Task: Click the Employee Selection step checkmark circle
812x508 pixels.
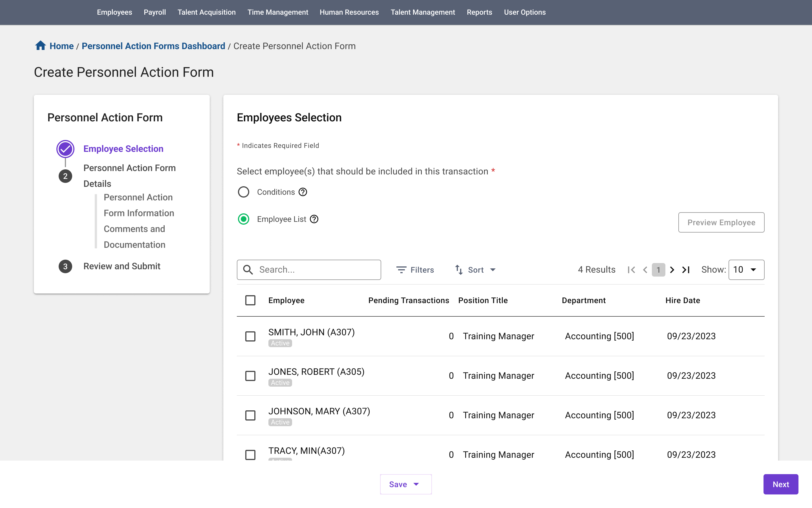Action: click(65, 149)
